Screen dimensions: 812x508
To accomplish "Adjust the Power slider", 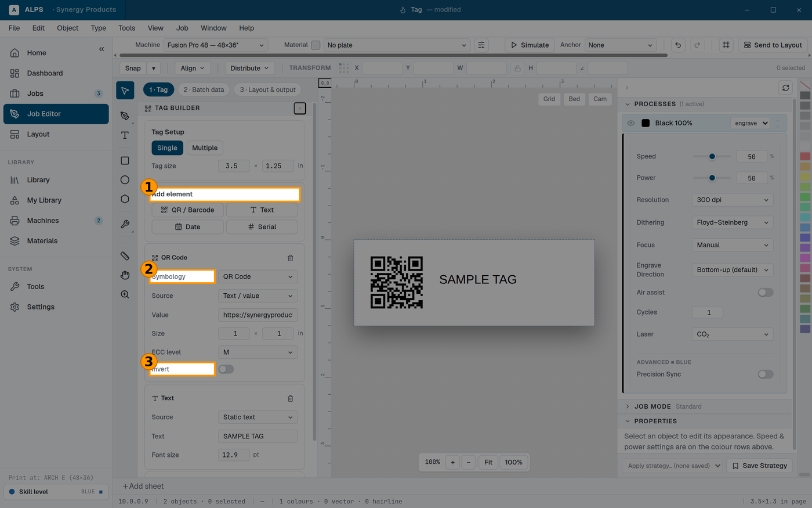I will [x=712, y=178].
